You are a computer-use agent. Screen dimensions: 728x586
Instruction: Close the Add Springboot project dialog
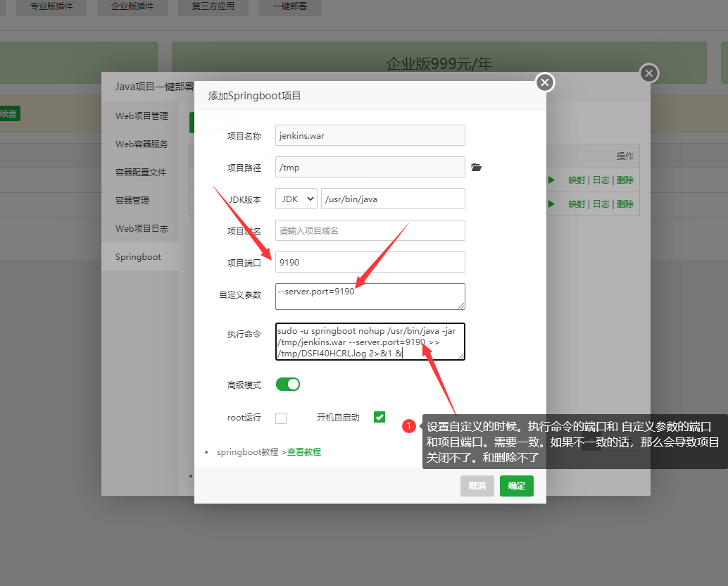point(545,82)
